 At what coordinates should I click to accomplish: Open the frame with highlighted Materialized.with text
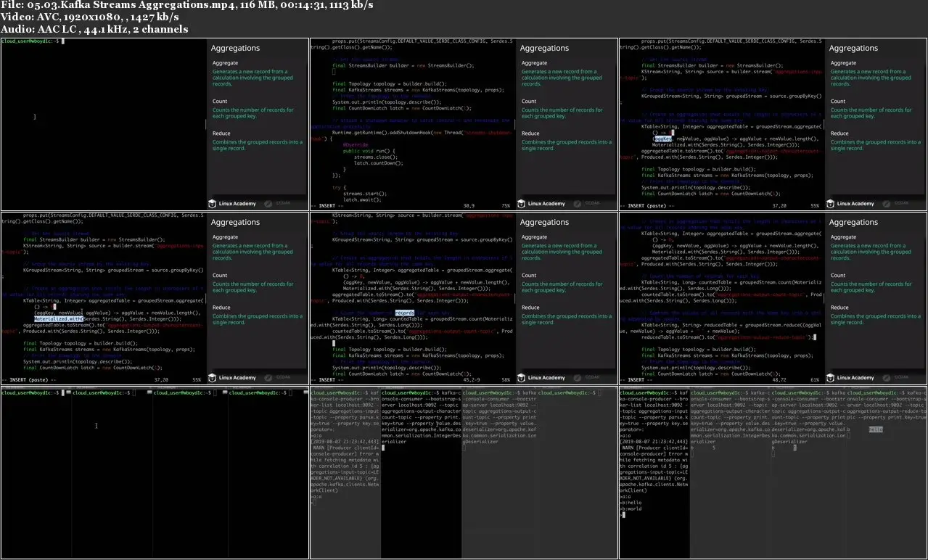pyautogui.click(x=155, y=298)
